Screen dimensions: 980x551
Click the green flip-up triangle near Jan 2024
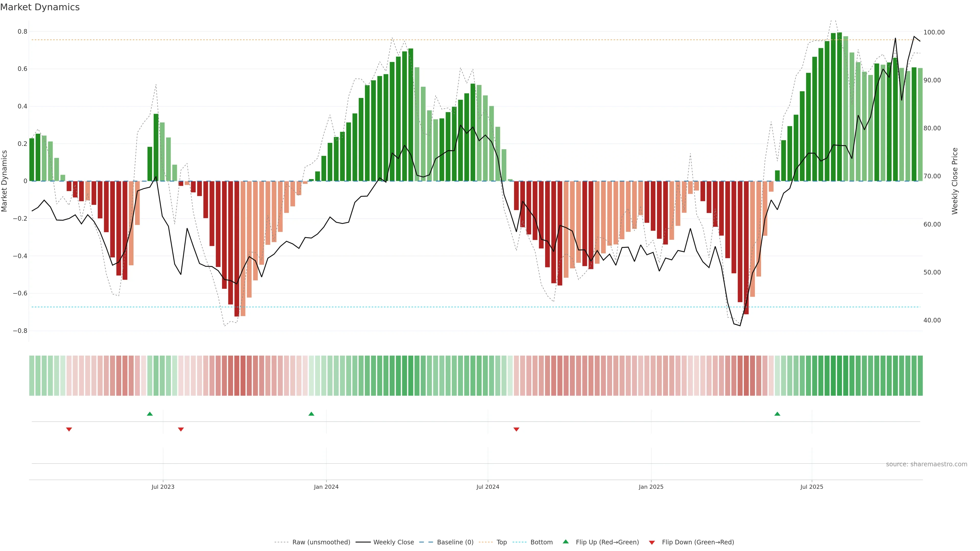311,414
